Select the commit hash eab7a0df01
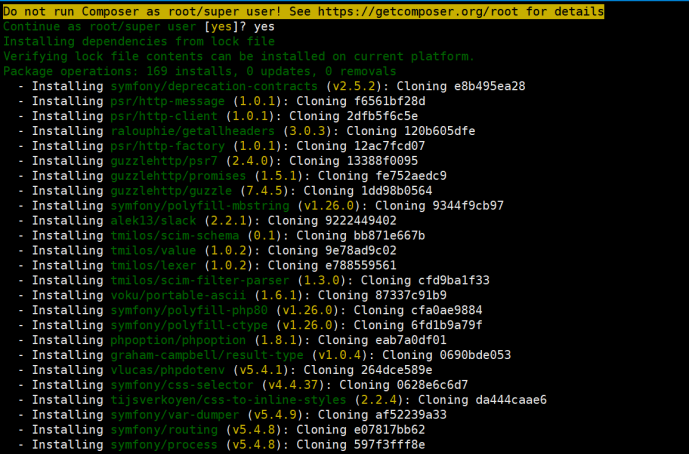 tap(411, 340)
